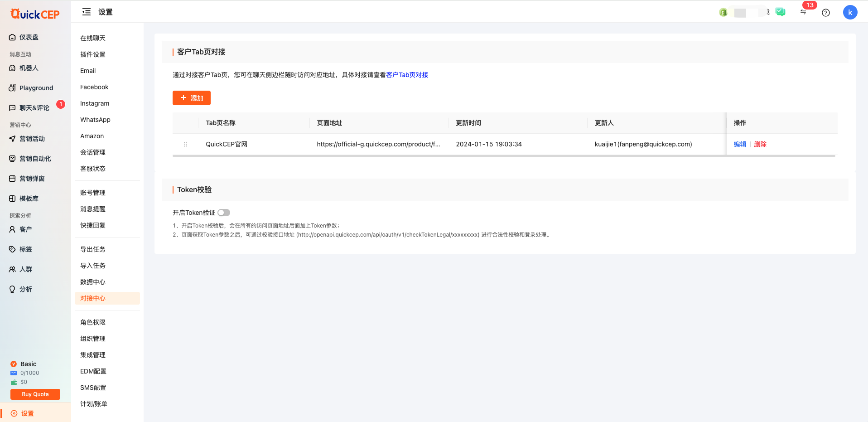The height and width of the screenshot is (422, 868).
Task: Click the green chat checkmark icon
Action: [780, 12]
